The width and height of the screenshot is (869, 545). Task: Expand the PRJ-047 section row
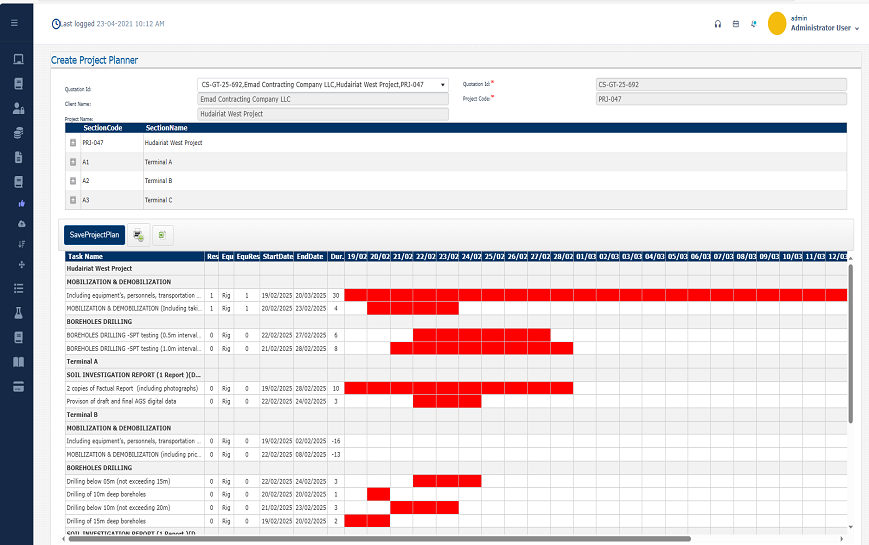(73, 143)
